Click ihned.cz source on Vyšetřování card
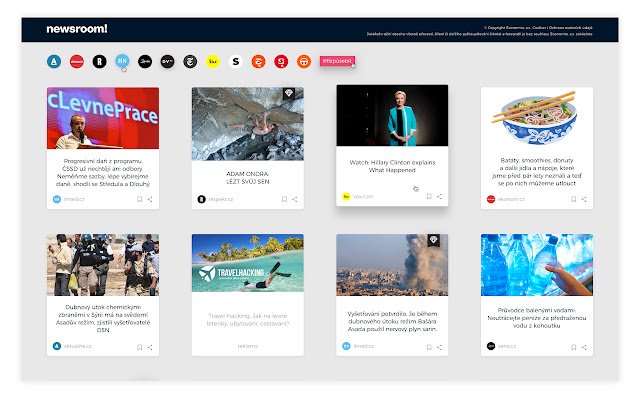This screenshot has width=640, height=400. [x=358, y=346]
